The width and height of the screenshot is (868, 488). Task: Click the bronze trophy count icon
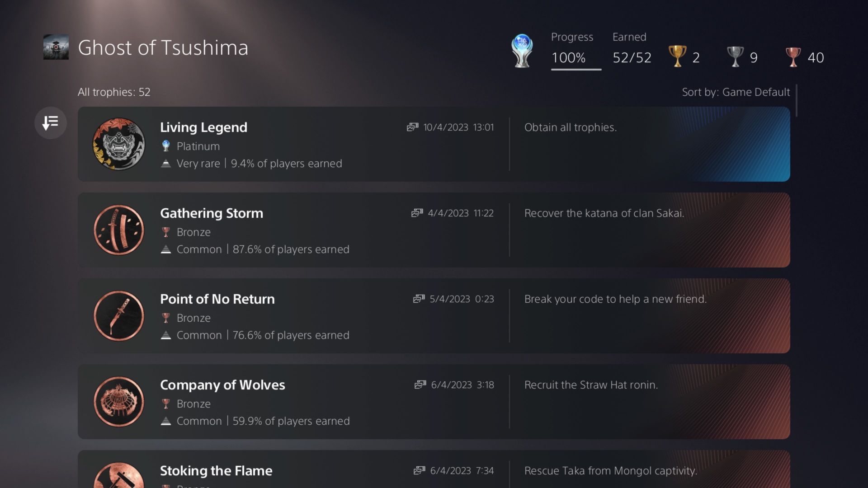tap(793, 57)
